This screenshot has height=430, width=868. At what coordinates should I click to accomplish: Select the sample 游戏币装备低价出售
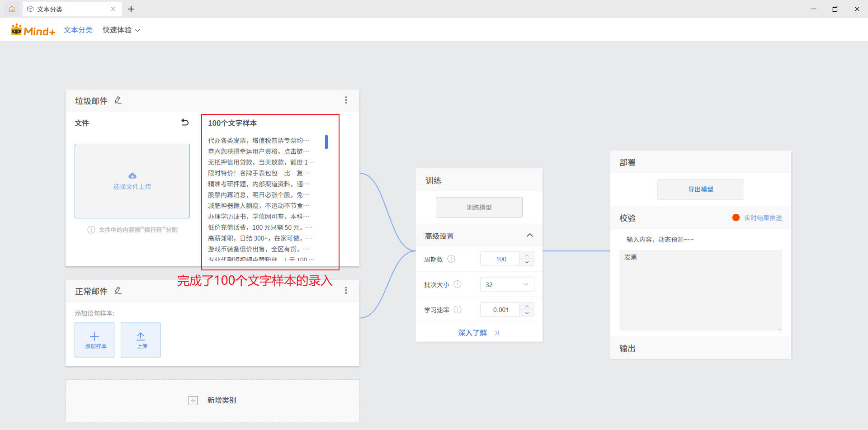(259, 249)
